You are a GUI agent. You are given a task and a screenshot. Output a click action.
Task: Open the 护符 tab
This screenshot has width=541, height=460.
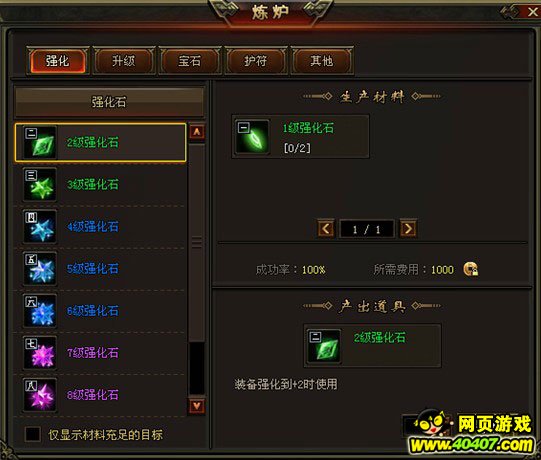255,61
